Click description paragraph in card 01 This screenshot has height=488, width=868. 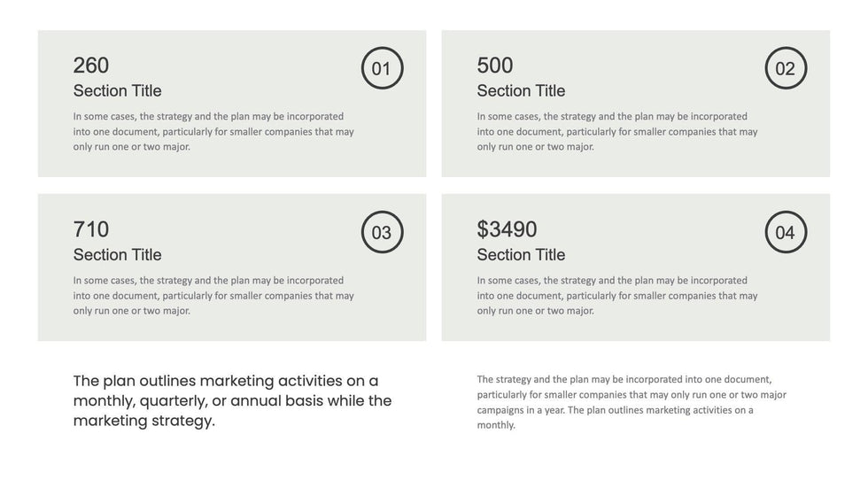coord(213,131)
